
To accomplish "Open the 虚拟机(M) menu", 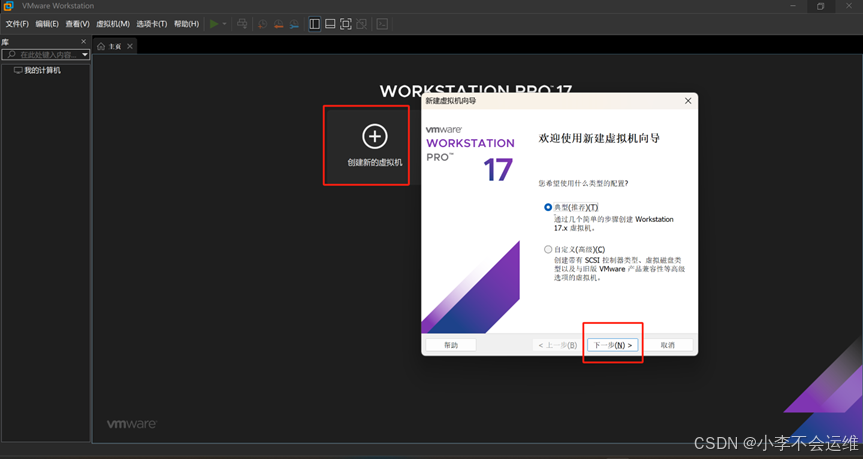I will pos(113,24).
